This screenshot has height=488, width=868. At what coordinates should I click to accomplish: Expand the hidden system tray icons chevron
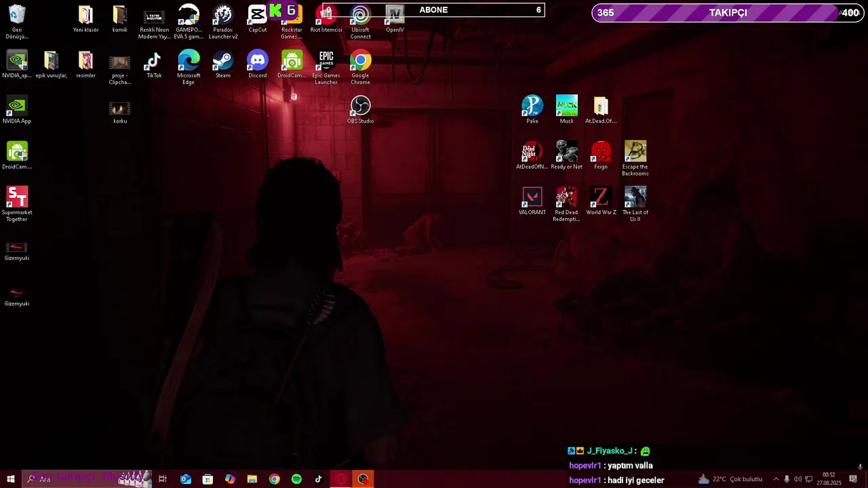(x=776, y=479)
